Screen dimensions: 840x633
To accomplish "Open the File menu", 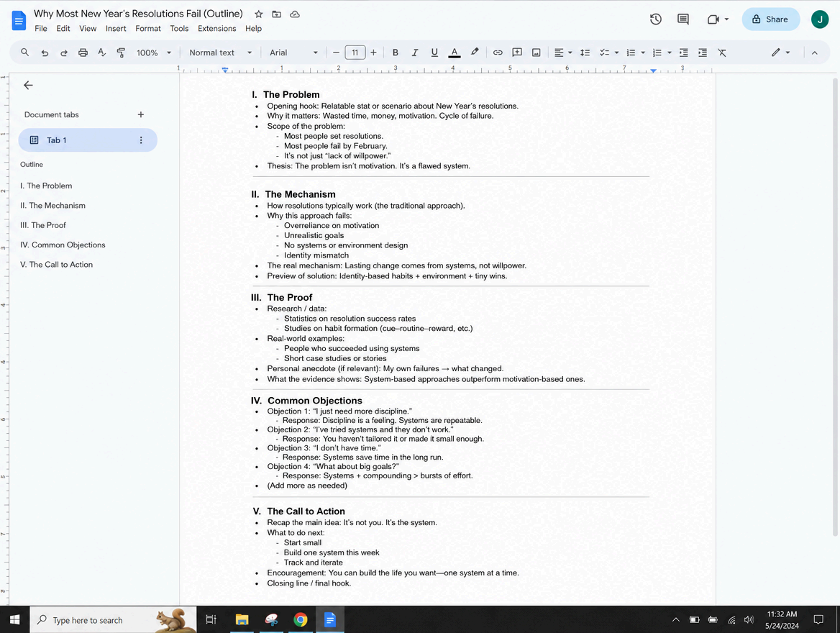I will click(x=41, y=28).
